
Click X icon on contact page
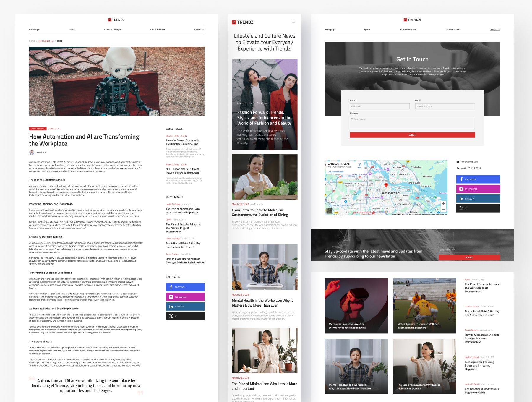click(461, 208)
